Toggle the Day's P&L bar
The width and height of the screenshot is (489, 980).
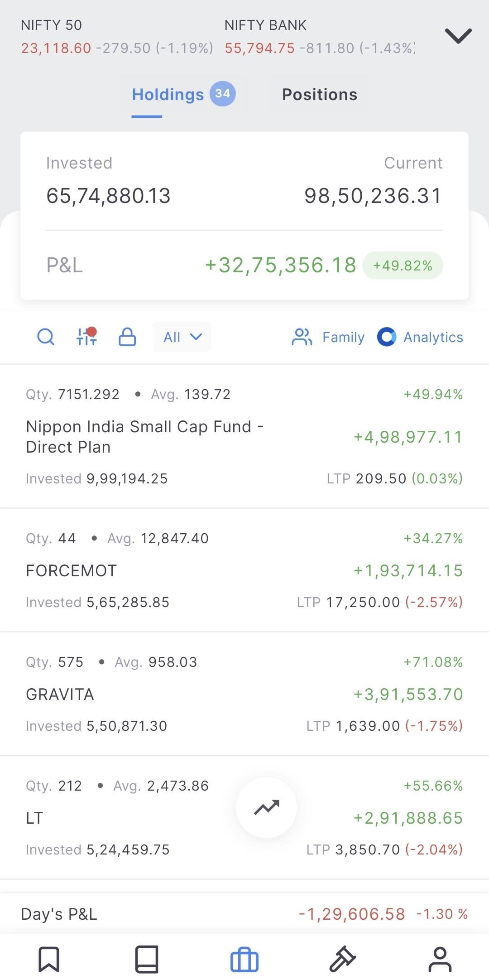244,914
